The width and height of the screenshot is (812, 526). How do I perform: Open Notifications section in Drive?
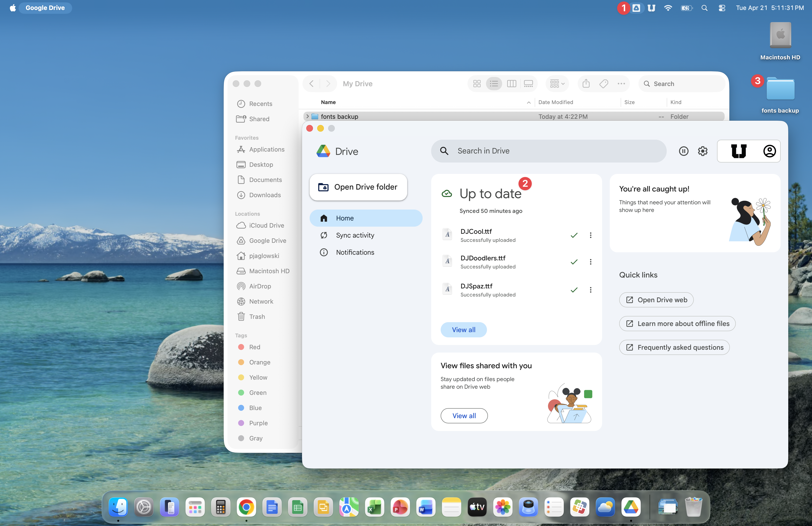point(355,252)
